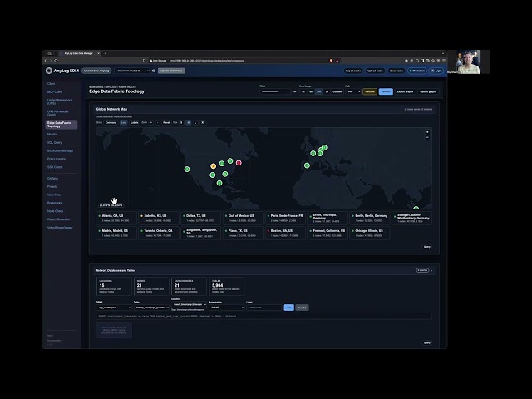This screenshot has width=532, height=399.
Task: Click the Madrid green marker on map
Action: [307, 165]
